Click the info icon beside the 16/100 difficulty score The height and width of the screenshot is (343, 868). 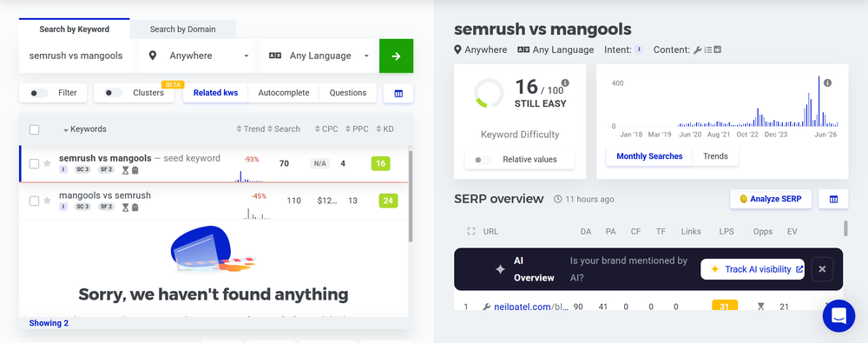pos(565,83)
